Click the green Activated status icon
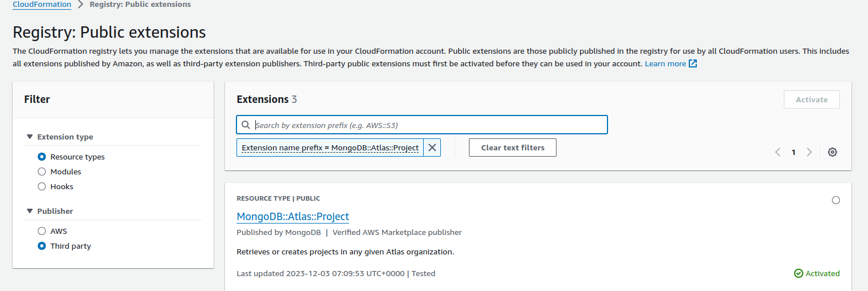 [799, 273]
